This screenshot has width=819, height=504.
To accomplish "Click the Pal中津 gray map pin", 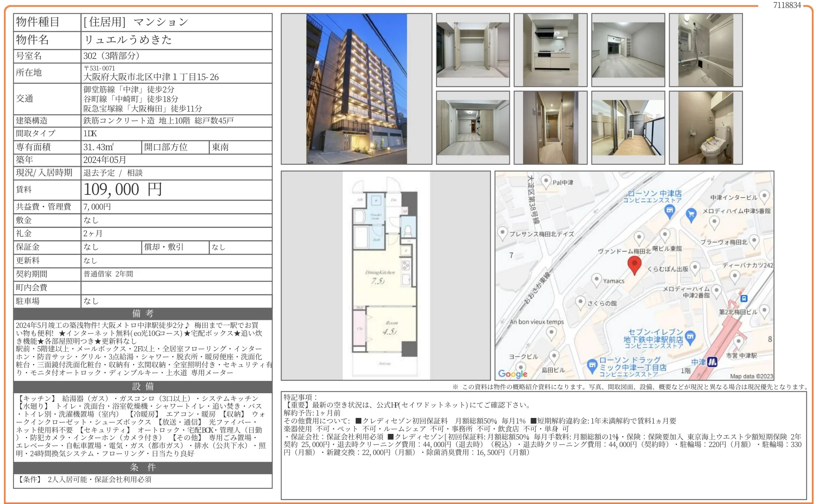I will [546, 181].
